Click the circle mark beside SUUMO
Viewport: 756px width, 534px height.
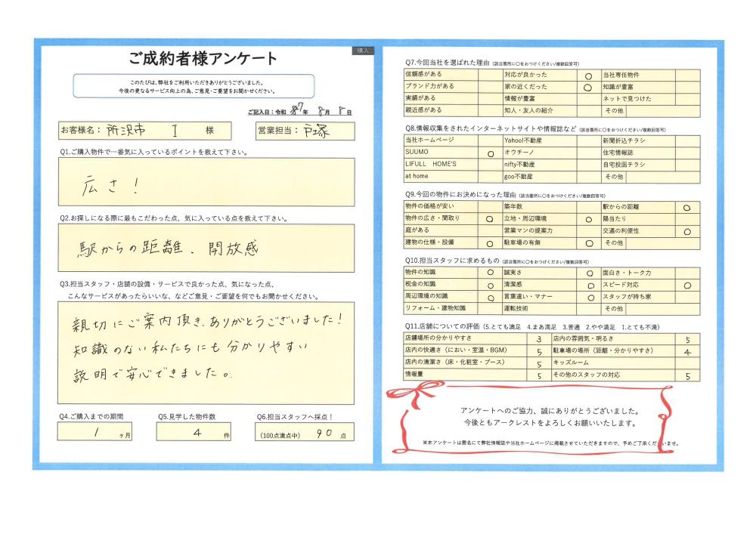[x=490, y=153]
